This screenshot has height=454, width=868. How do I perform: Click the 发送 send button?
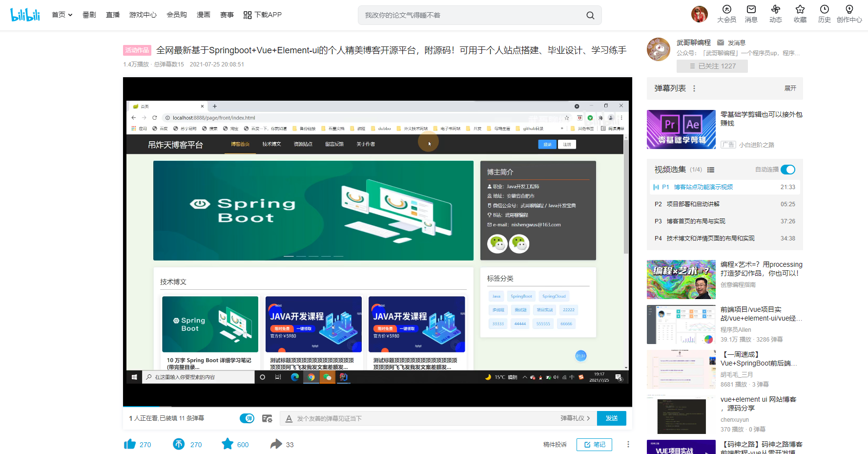(612, 418)
